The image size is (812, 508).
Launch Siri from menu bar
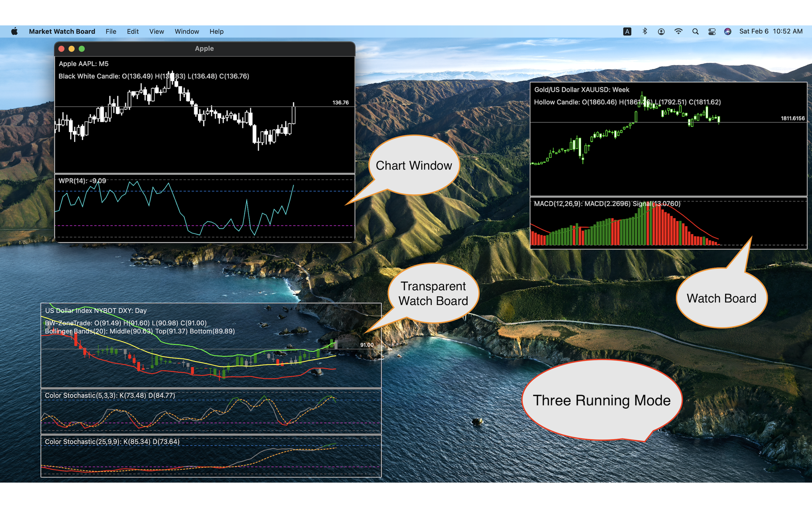(727, 32)
